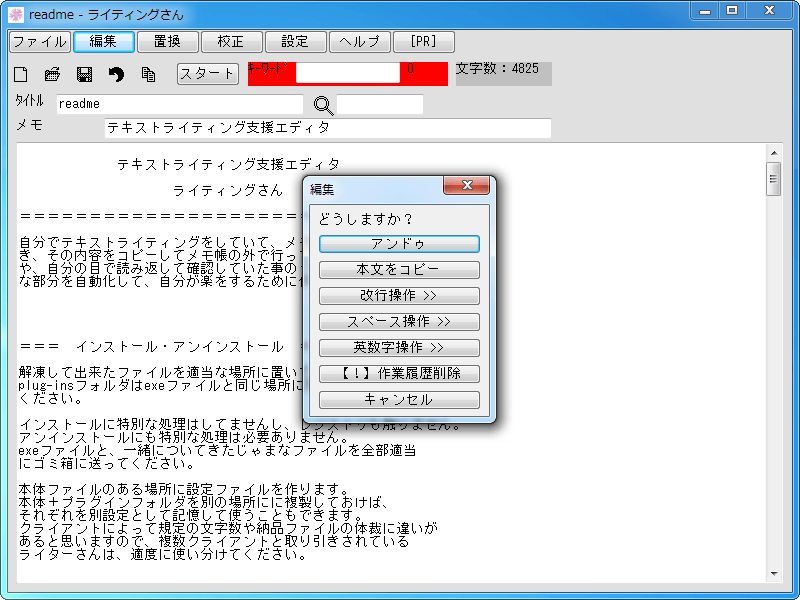The image size is (800, 600).
Task: Expand 改行操作 >> submenu
Action: click(399, 296)
